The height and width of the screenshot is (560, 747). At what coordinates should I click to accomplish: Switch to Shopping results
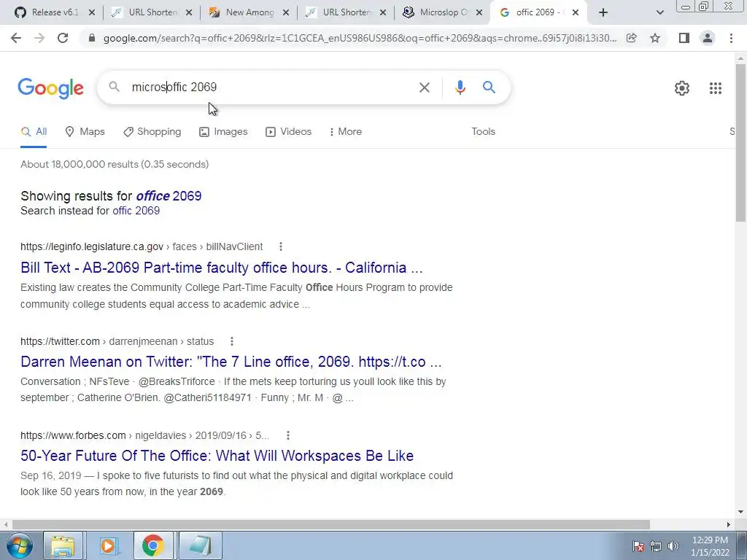152,131
